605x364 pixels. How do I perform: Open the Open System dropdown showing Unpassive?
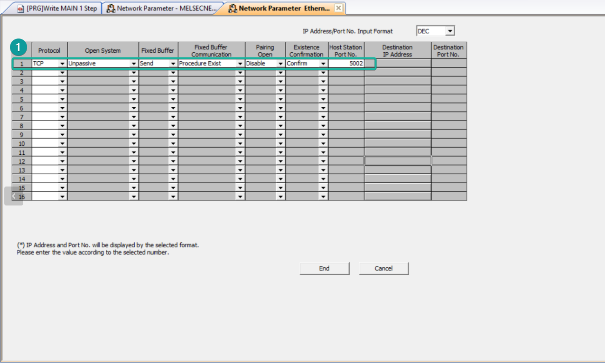[x=134, y=64]
